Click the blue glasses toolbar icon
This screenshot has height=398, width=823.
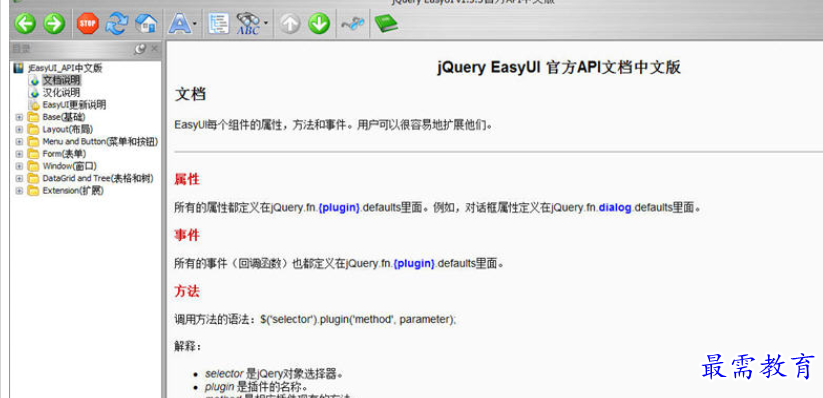pos(352,24)
